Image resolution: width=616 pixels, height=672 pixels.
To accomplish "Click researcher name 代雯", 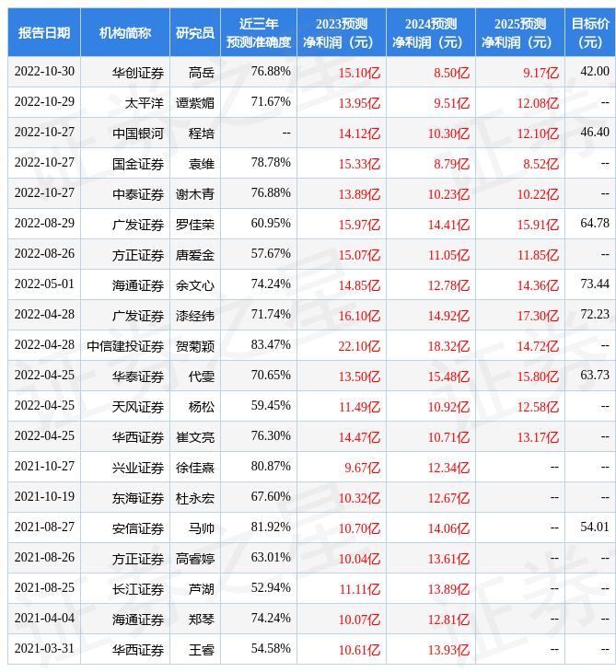I will click(201, 377).
